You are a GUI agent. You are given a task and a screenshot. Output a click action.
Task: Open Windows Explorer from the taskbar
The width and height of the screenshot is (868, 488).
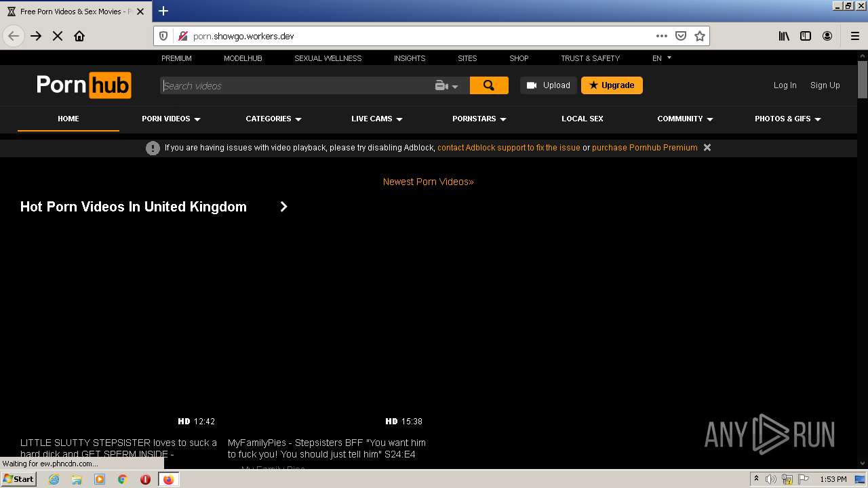click(x=77, y=479)
